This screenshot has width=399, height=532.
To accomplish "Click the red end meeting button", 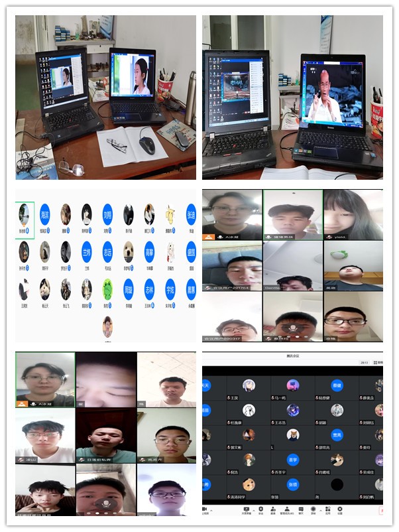I will (380, 510).
